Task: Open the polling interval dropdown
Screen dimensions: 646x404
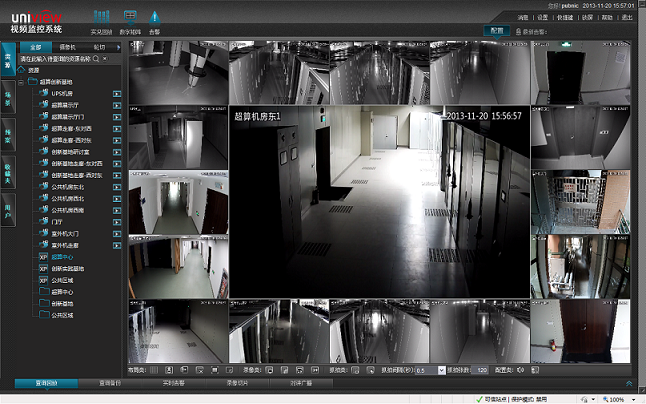Action: click(443, 370)
